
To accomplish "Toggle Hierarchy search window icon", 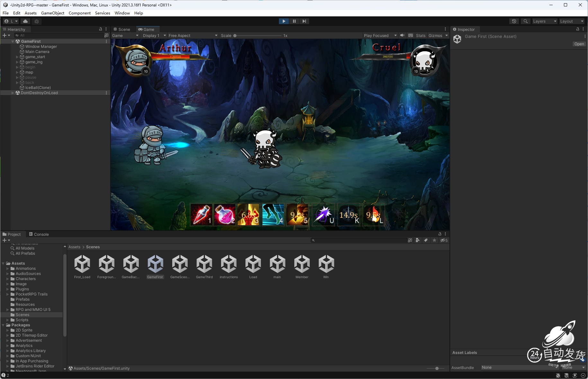I will 106,35.
